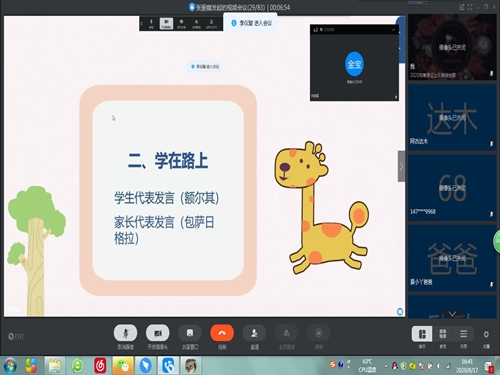The image size is (500, 375).
Task: Open the photo thumbnail app in taskbar
Action: click(191, 366)
